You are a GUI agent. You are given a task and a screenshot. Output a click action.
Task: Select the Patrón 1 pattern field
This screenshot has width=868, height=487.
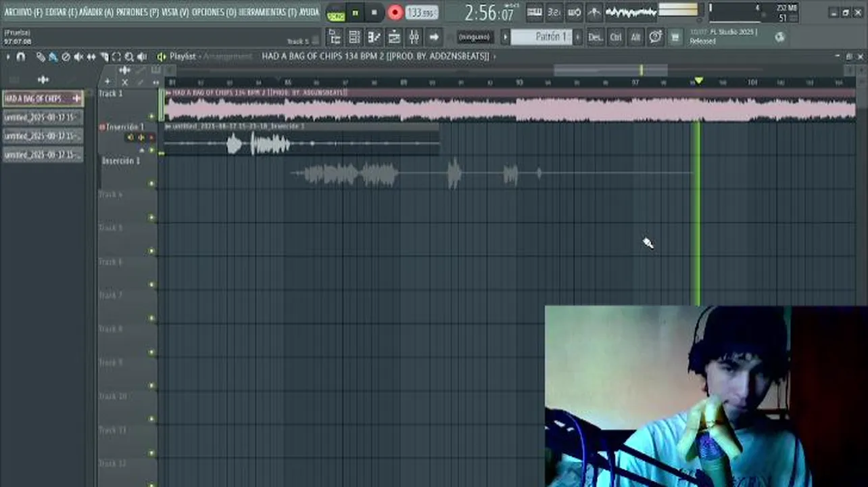pos(542,37)
